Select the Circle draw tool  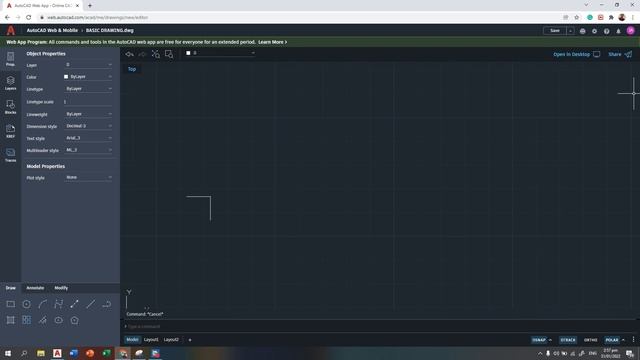[x=27, y=304]
